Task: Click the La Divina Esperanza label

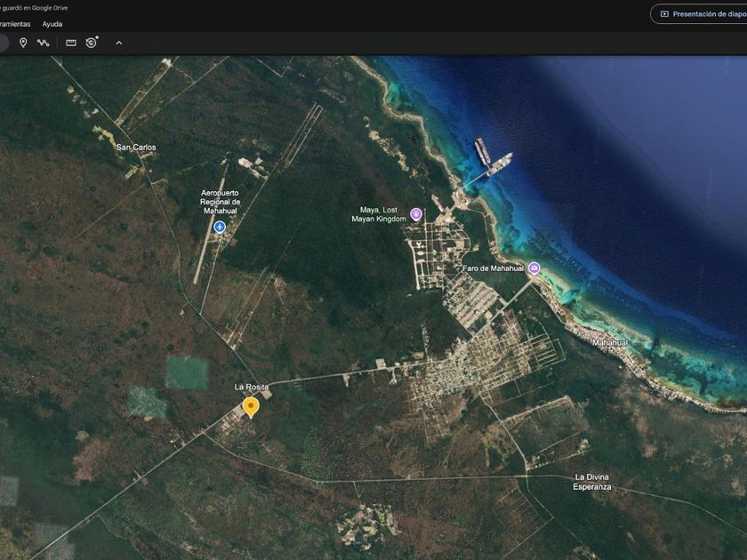Action: coord(592,482)
